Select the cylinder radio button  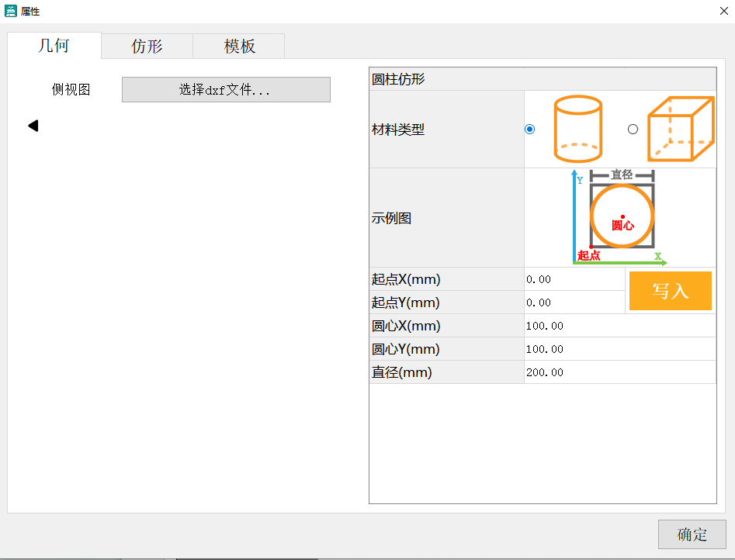click(529, 129)
